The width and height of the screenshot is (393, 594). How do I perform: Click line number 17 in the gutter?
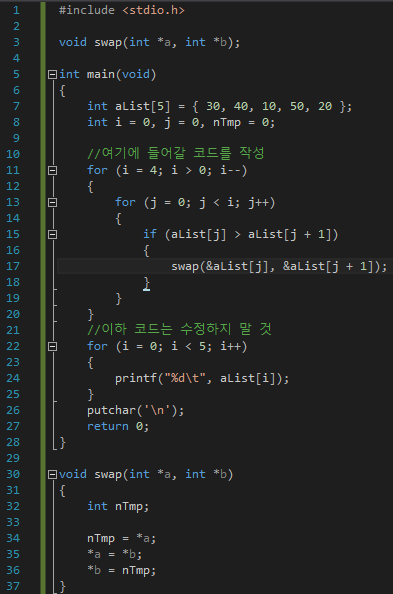(13, 266)
